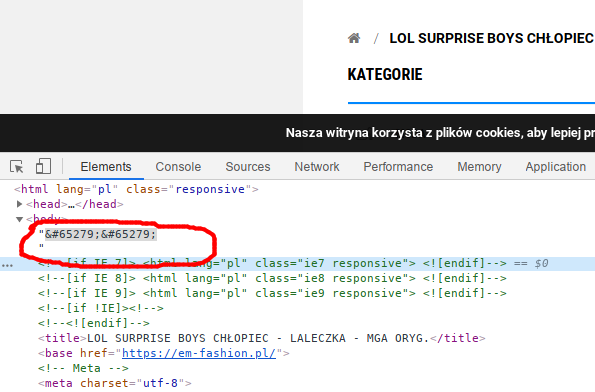Screen dimensions: 595x392
Task: Select the <!--<![endif]--> comment row
Action: pyautogui.click(x=94, y=323)
